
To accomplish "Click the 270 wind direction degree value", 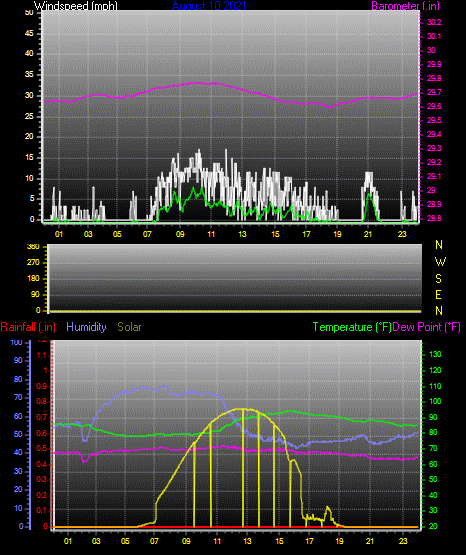I will (33, 263).
